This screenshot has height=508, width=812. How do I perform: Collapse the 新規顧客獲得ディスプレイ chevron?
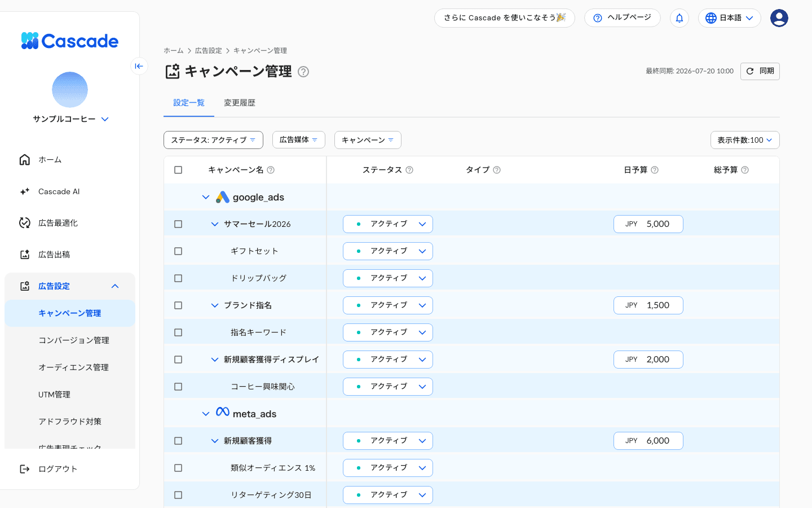click(215, 360)
